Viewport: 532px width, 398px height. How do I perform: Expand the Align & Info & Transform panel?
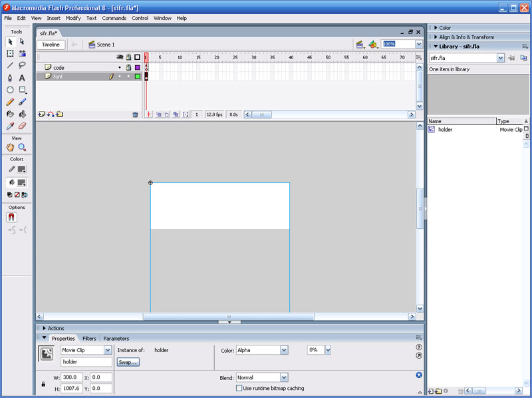coord(436,37)
